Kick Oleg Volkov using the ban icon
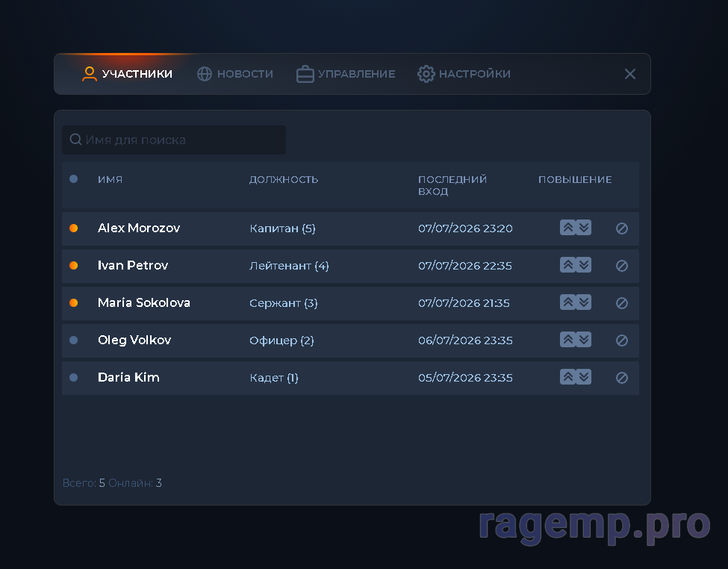 click(622, 341)
